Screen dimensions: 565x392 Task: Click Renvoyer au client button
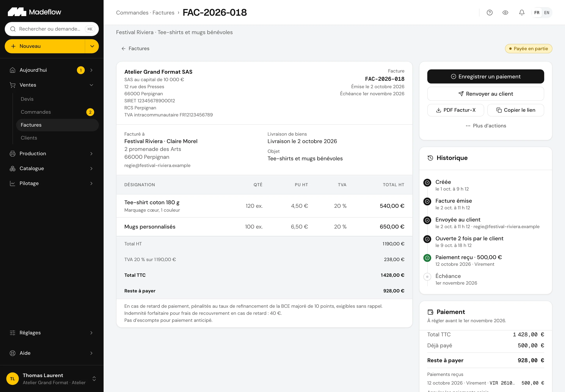(486, 94)
